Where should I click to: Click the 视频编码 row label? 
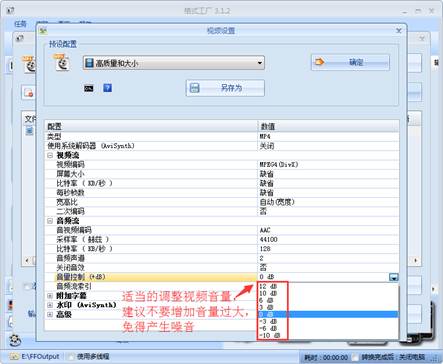pos(70,165)
